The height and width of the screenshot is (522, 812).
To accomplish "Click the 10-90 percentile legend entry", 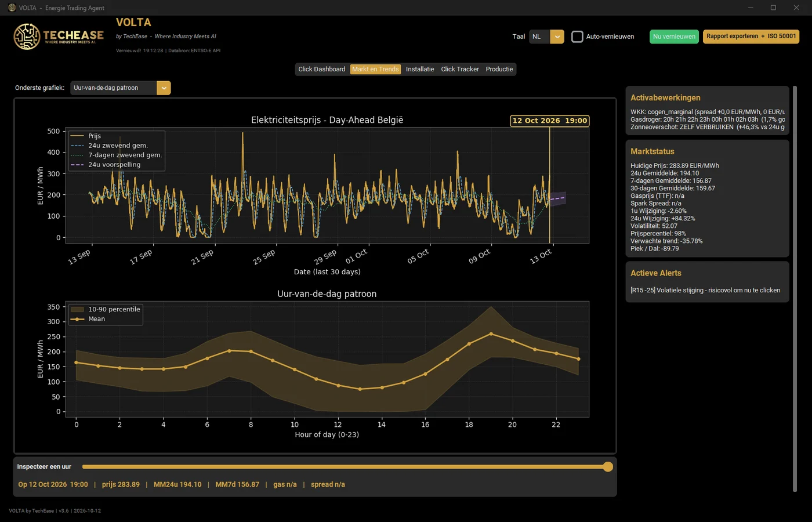I will tap(106, 309).
